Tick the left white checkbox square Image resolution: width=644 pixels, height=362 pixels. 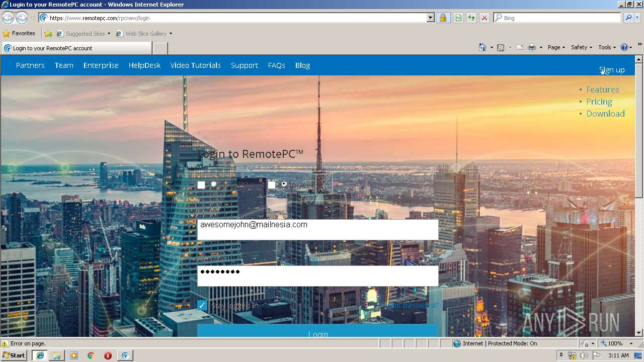tap(201, 185)
